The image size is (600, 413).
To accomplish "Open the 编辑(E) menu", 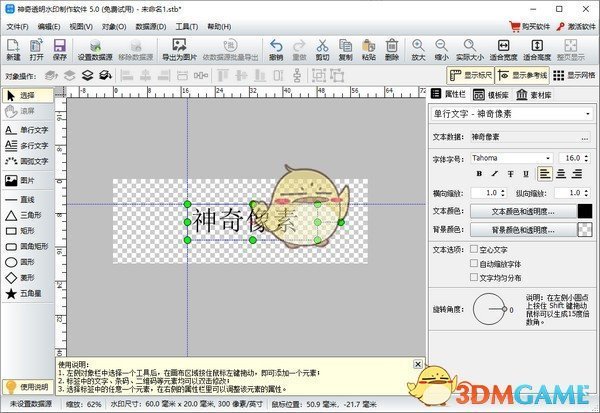I will click(49, 27).
